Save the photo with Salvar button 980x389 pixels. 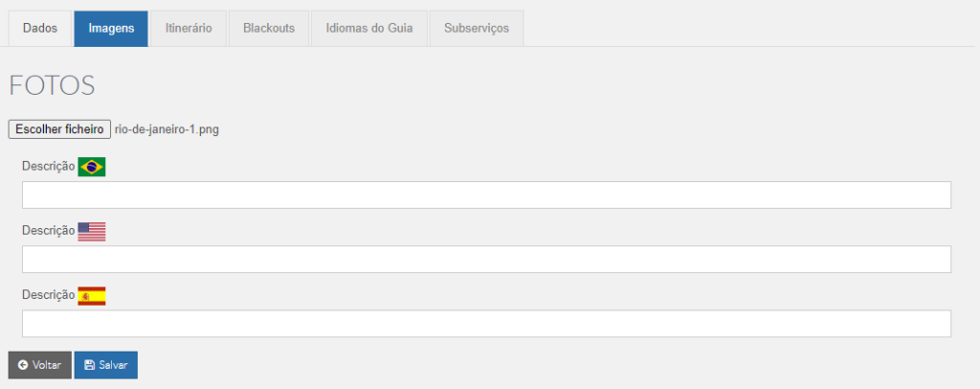[106, 365]
